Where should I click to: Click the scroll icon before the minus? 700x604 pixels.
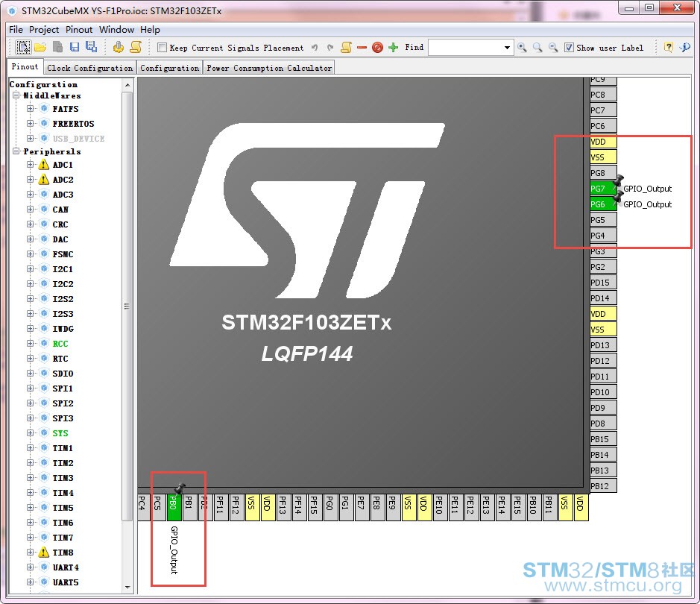(347, 47)
